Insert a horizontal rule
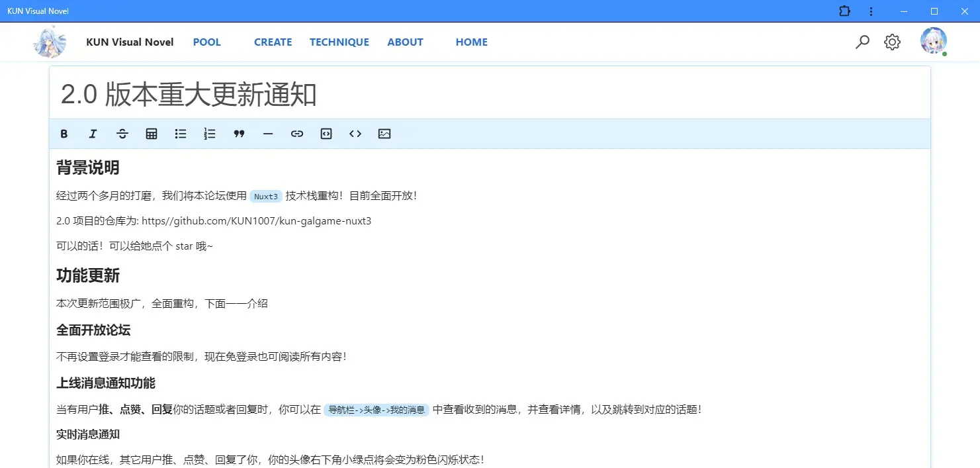Image resolution: width=980 pixels, height=468 pixels. (268, 134)
